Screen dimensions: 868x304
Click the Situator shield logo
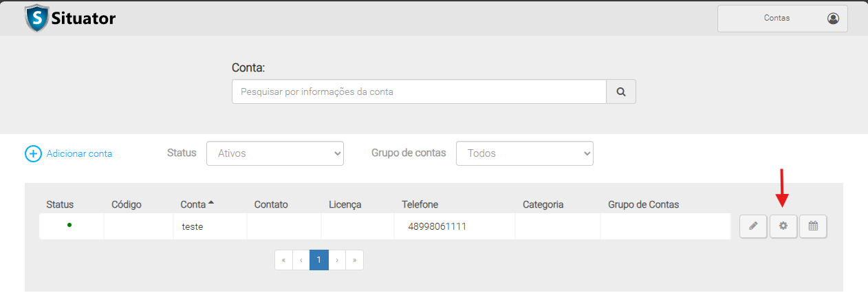point(36,19)
